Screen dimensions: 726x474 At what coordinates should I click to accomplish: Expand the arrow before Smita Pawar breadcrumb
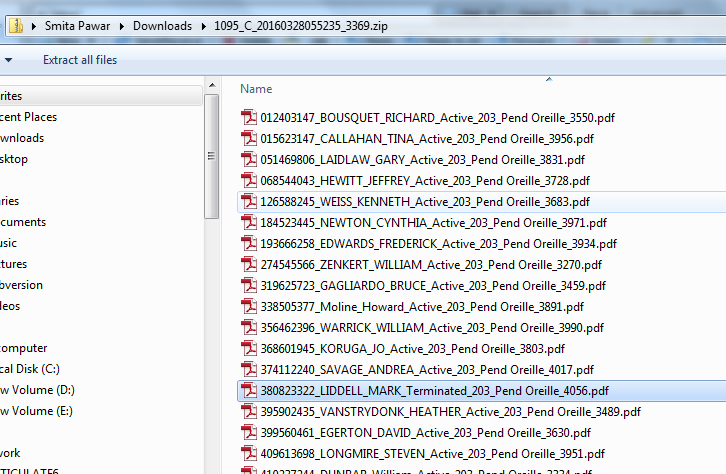pos(36,26)
